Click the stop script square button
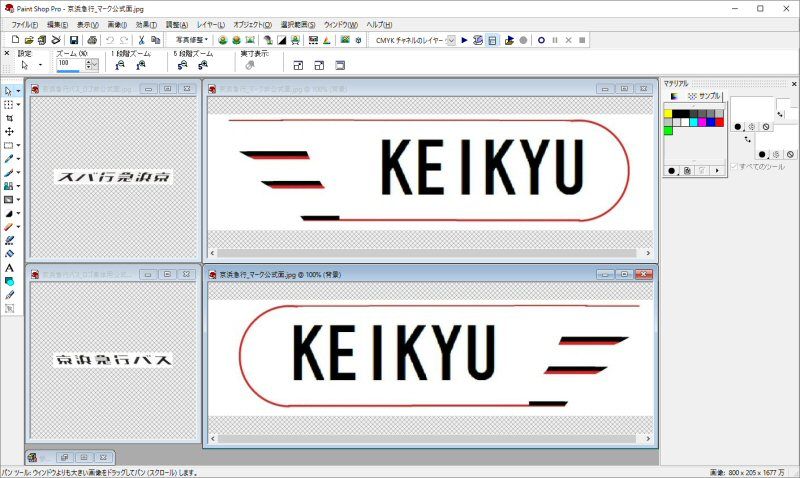 [x=582, y=40]
